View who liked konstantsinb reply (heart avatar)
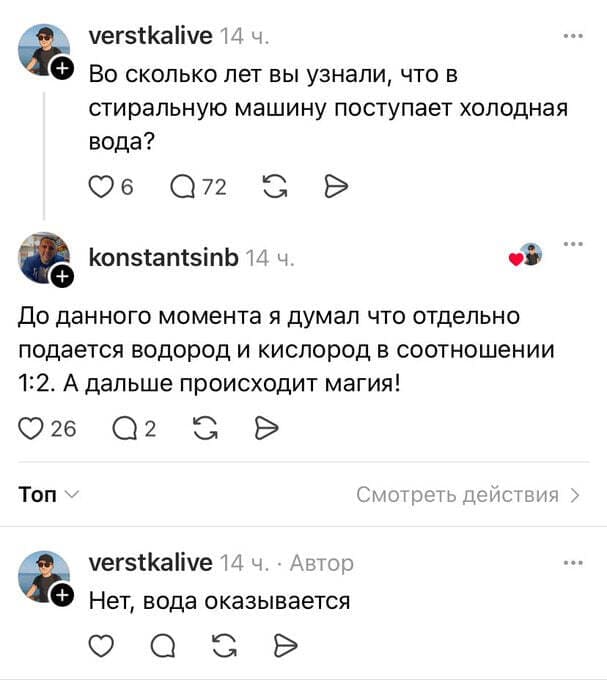 pyautogui.click(x=527, y=257)
